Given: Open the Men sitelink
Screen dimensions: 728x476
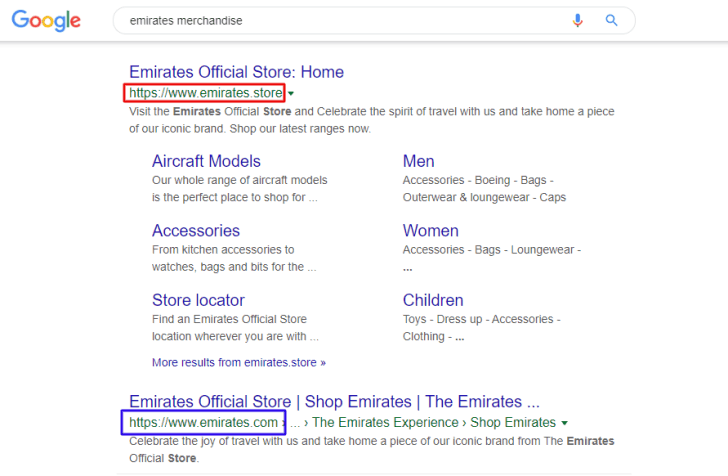Looking at the screenshot, I should [418, 161].
